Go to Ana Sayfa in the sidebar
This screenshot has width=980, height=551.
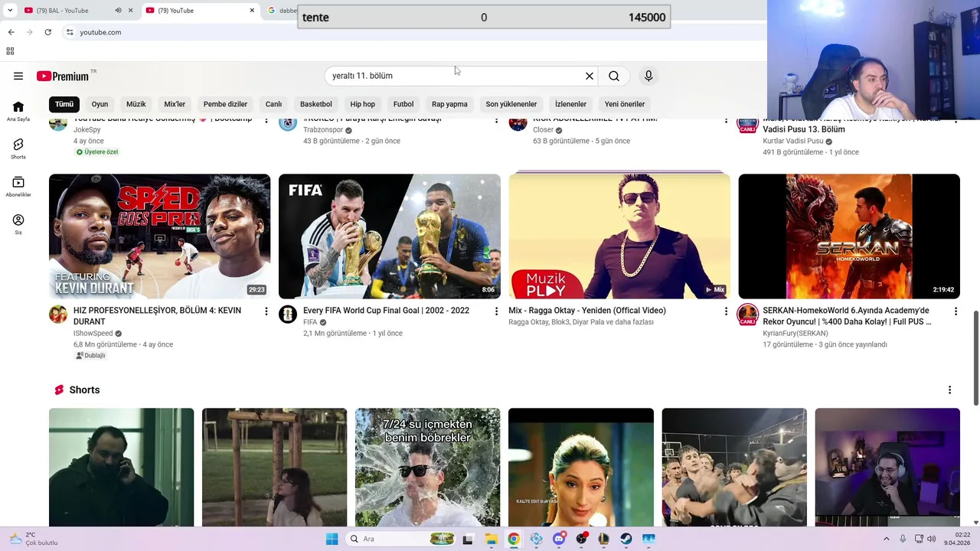18,111
